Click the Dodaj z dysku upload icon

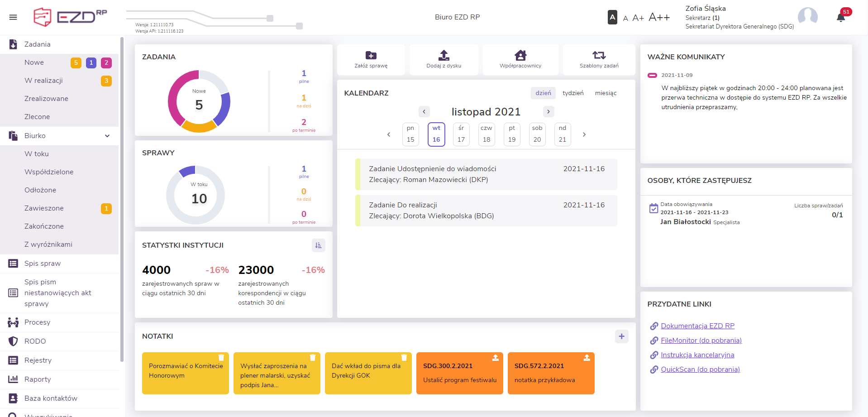pyautogui.click(x=444, y=55)
